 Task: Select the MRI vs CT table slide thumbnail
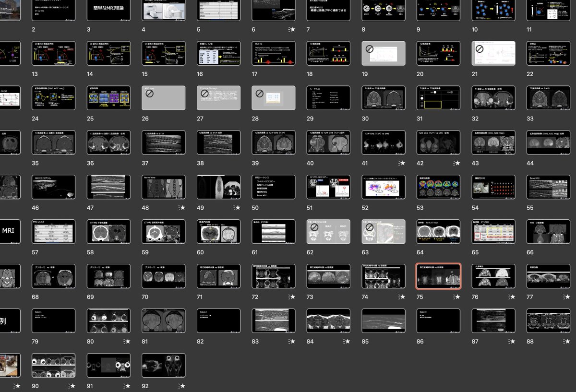click(x=53, y=232)
